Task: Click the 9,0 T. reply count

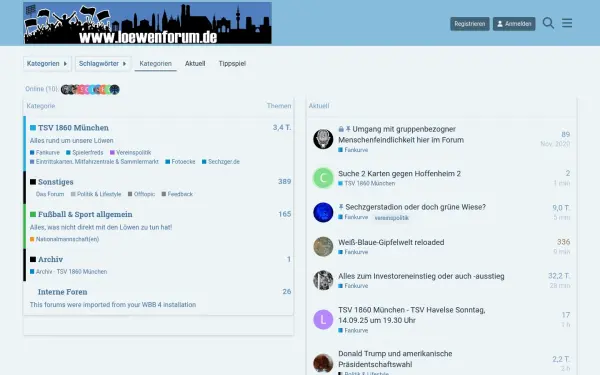Action: pos(561,208)
